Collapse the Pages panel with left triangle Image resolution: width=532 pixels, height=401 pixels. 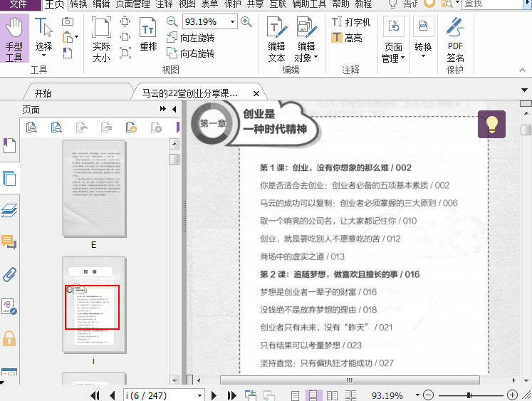click(x=174, y=109)
